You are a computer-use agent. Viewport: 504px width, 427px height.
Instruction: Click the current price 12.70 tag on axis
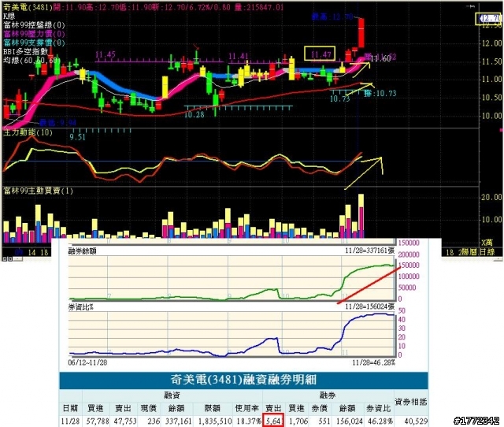point(489,18)
